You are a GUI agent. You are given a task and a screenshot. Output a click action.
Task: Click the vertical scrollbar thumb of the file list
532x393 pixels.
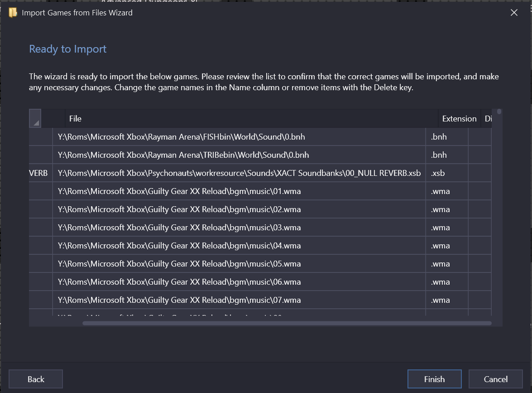(499, 112)
